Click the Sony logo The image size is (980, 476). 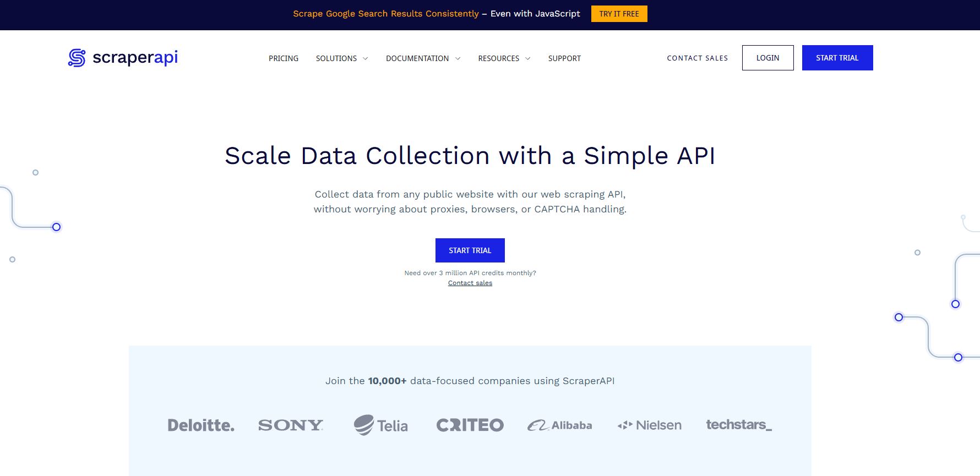291,425
